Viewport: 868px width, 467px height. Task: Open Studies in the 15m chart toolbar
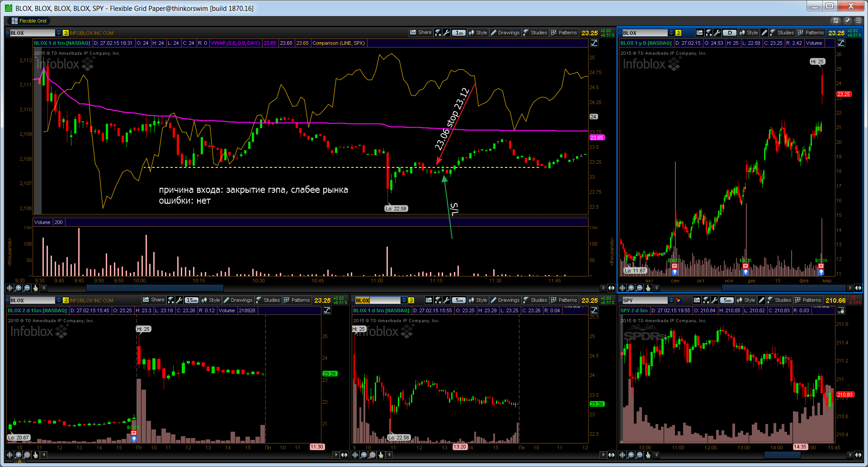pyautogui.click(x=268, y=300)
